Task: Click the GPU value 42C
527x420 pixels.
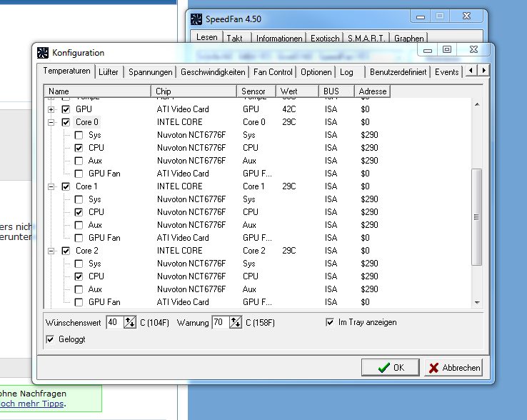Action: click(289, 109)
